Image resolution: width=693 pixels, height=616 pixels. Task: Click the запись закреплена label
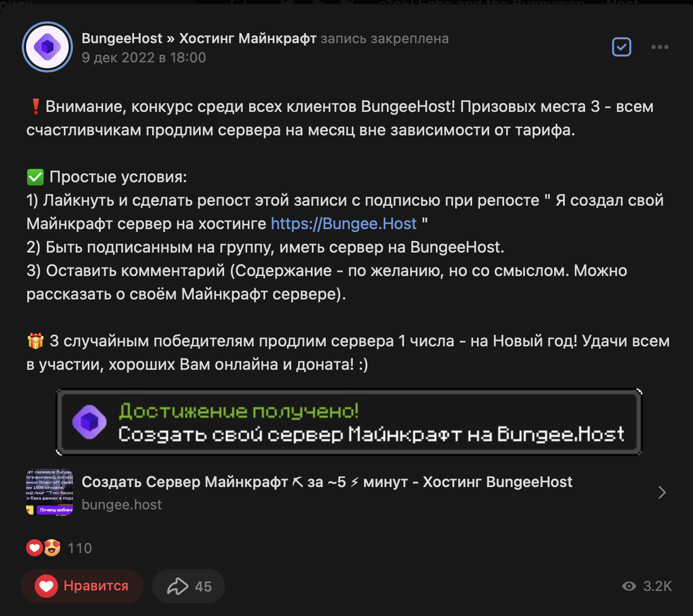pos(390,39)
